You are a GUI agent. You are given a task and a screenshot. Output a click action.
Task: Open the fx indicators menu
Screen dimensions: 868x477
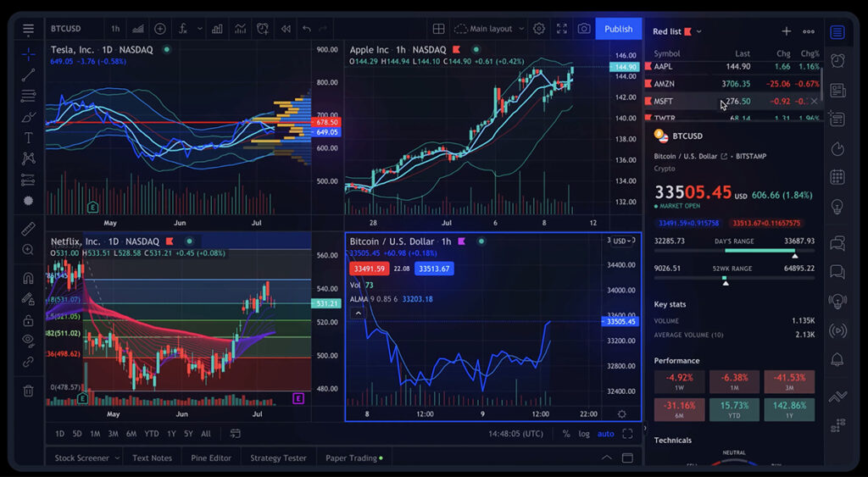[183, 29]
